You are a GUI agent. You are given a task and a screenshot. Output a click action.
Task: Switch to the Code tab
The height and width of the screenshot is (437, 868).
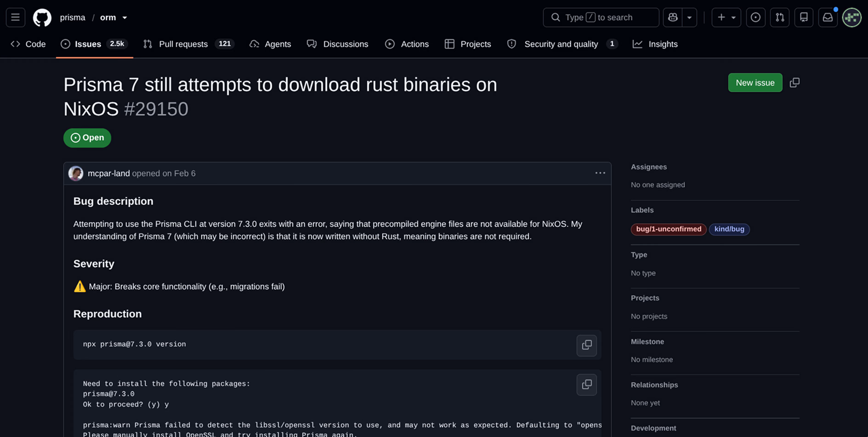pyautogui.click(x=28, y=44)
